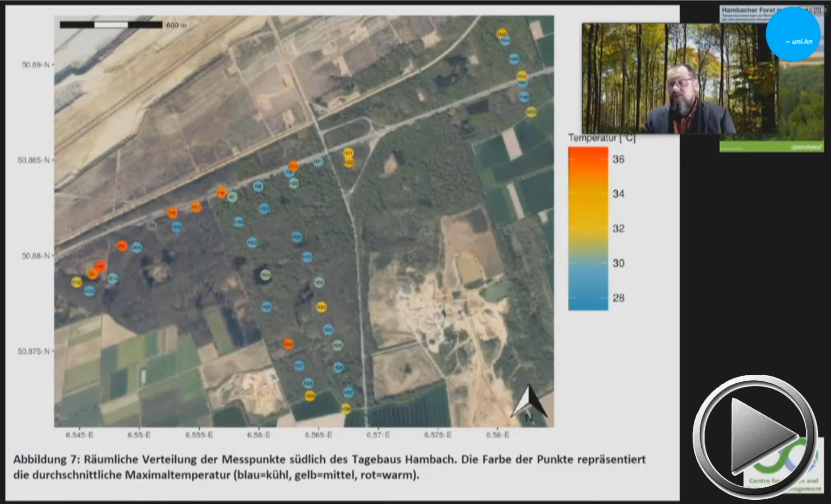Click pale green measurement point H20
831x504 pixels.
click(x=293, y=183)
